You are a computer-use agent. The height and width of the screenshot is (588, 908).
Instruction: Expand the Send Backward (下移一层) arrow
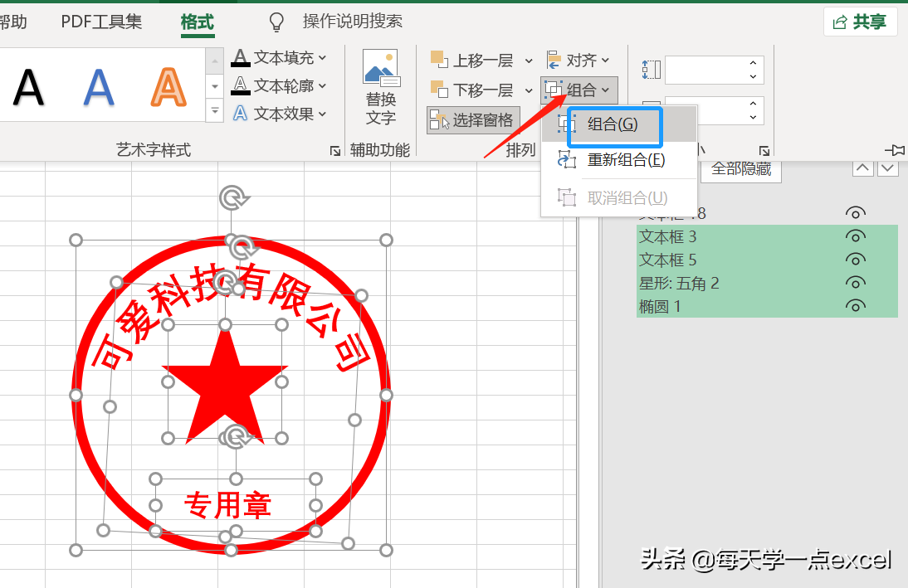coord(528,90)
